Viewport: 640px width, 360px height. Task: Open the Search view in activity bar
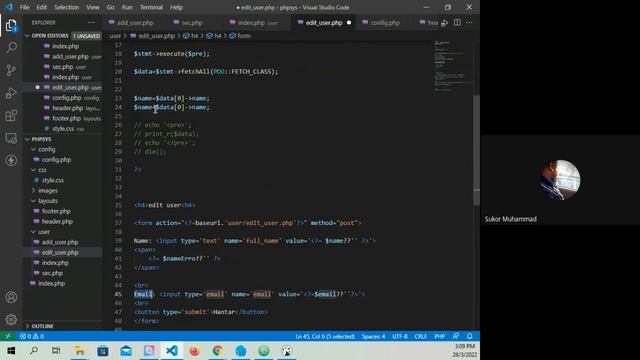(11, 48)
